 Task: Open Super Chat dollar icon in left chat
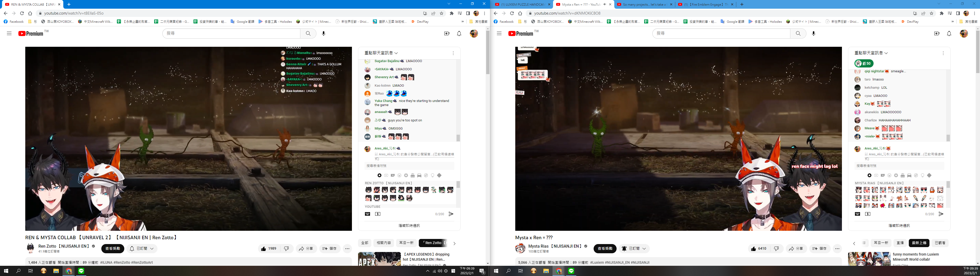(x=378, y=214)
